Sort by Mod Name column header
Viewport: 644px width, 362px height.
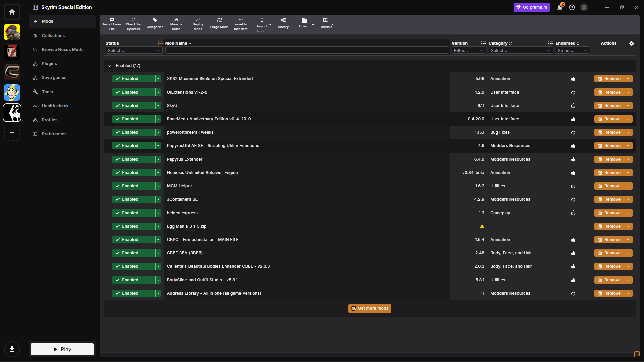(178, 43)
